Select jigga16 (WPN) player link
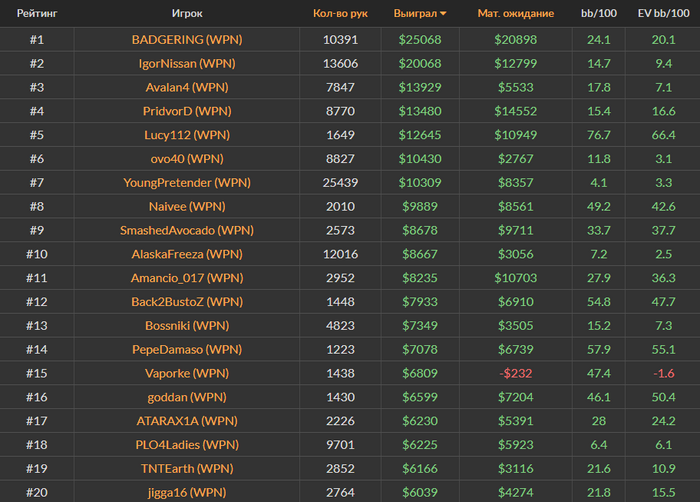700x502 pixels. pyautogui.click(x=187, y=492)
